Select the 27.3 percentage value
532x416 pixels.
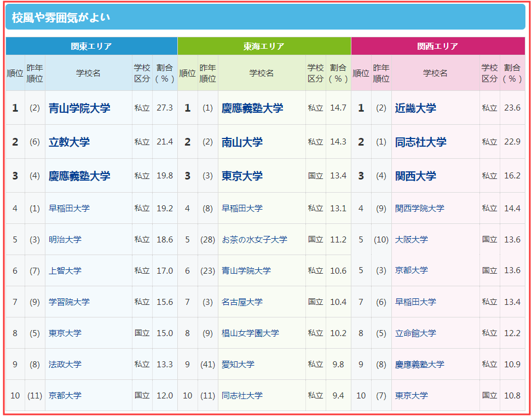click(165, 108)
